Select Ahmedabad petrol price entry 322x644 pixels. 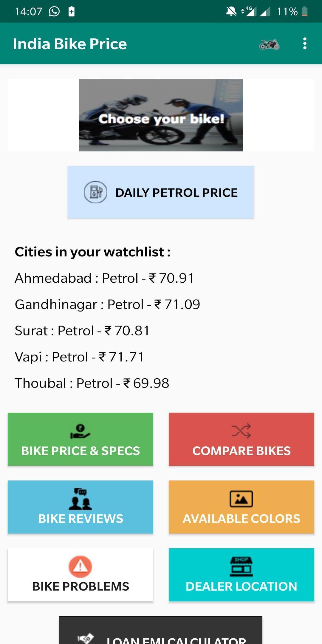[x=104, y=278]
